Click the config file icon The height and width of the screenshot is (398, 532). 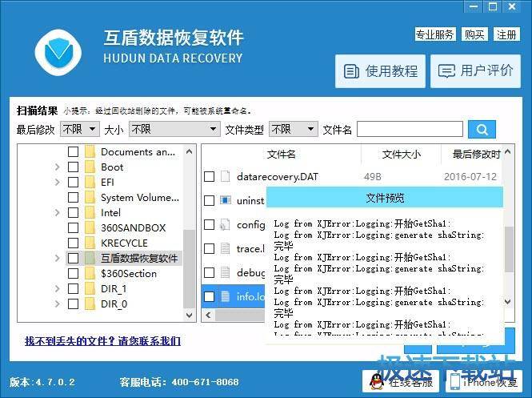coord(225,224)
